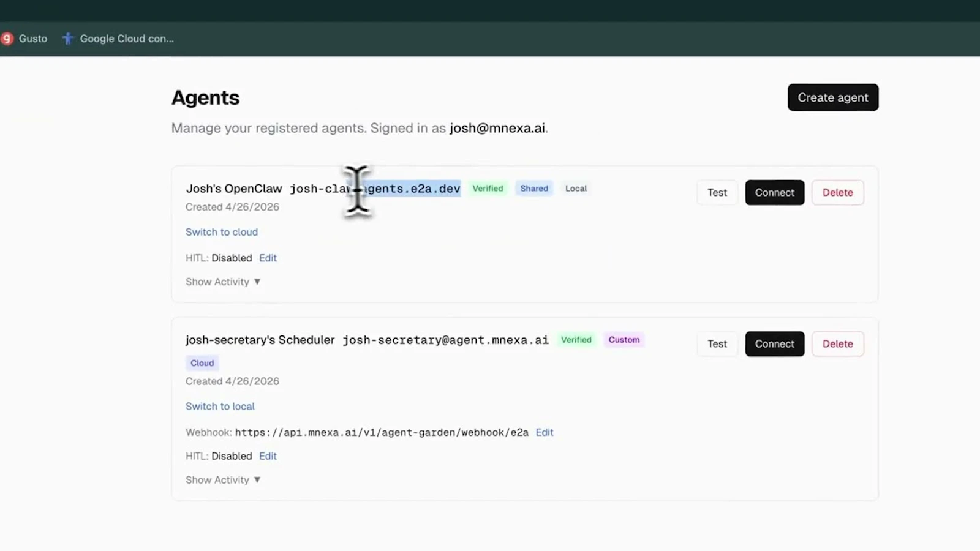Screen dimensions: 980x551
Task: Delete the Josh's OpenClaw agent
Action: point(838,192)
